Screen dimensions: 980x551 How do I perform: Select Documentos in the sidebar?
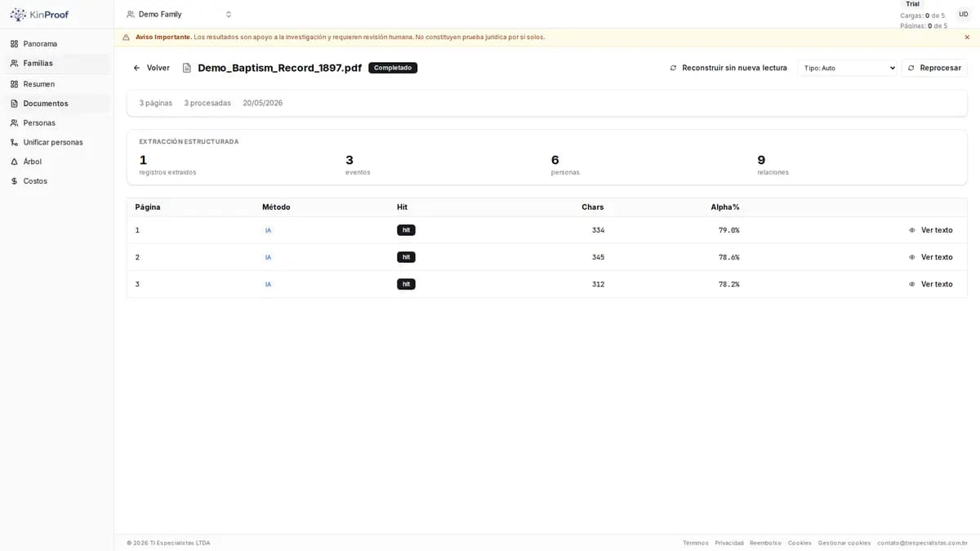pos(57,104)
